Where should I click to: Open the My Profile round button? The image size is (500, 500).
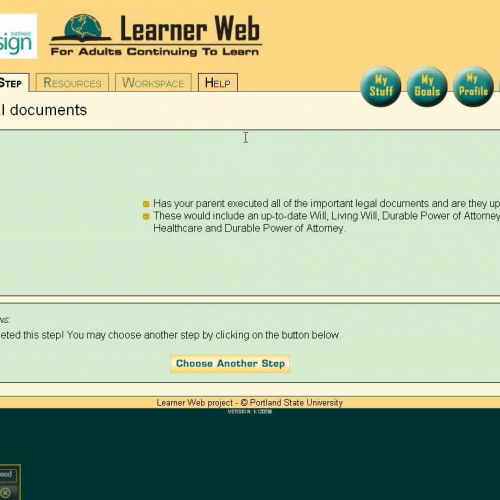[x=473, y=86]
